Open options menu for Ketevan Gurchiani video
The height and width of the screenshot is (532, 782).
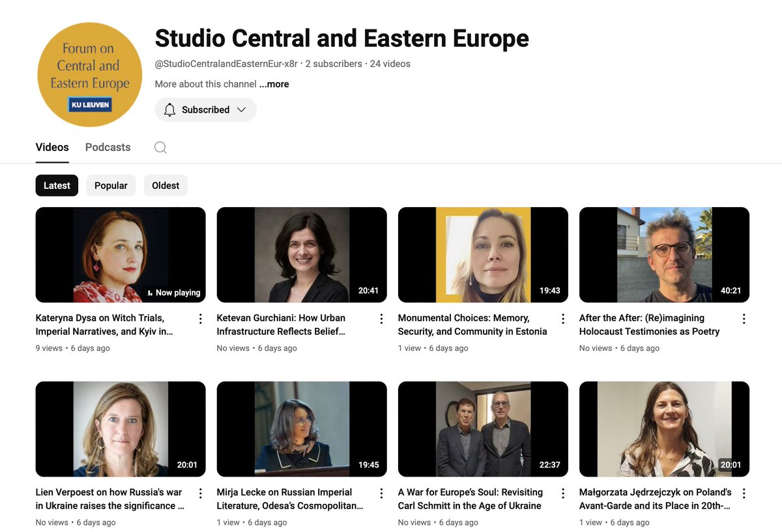[x=381, y=318]
